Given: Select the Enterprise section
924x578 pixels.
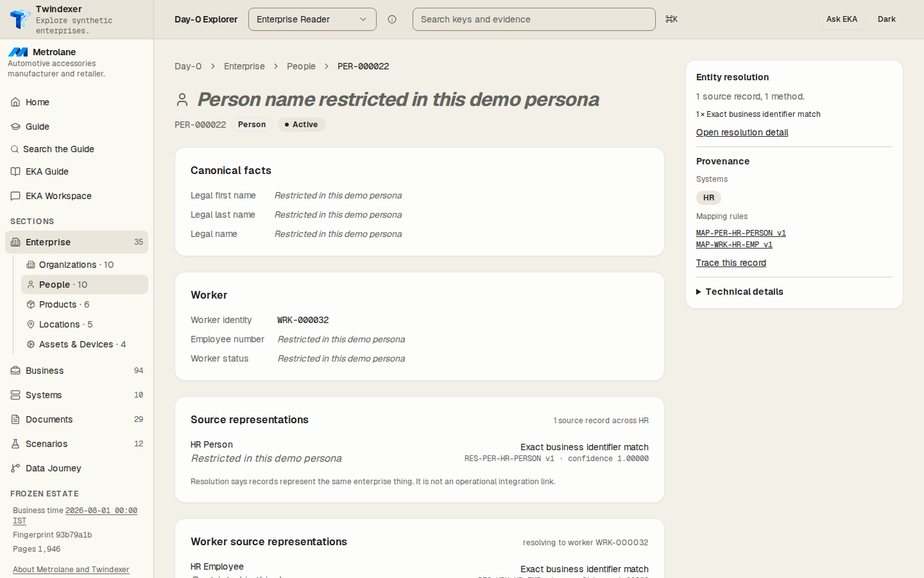Looking at the screenshot, I should 76,242.
